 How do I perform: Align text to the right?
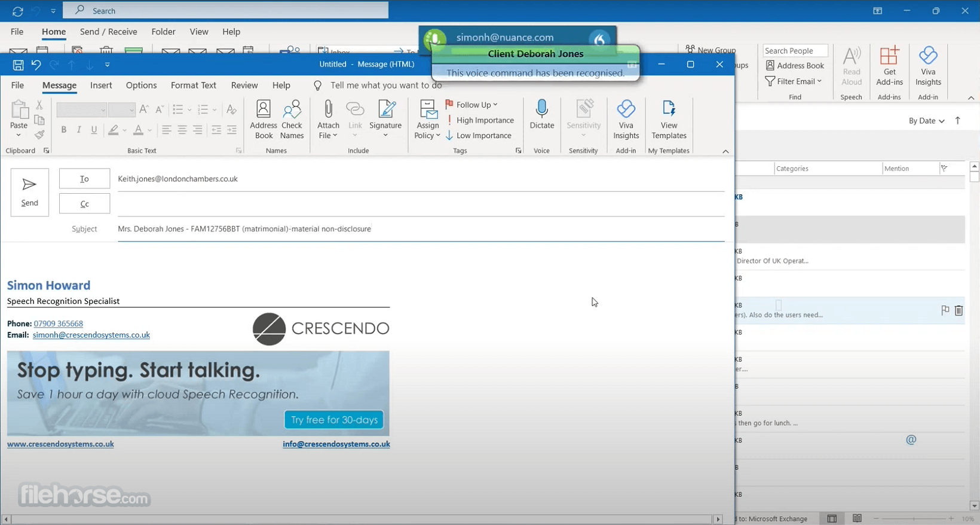coord(197,130)
